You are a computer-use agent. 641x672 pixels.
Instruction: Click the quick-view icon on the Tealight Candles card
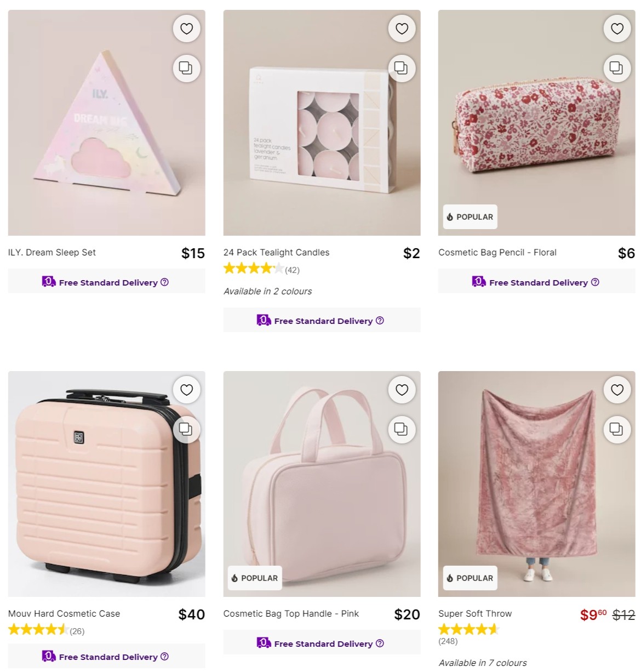tap(402, 69)
